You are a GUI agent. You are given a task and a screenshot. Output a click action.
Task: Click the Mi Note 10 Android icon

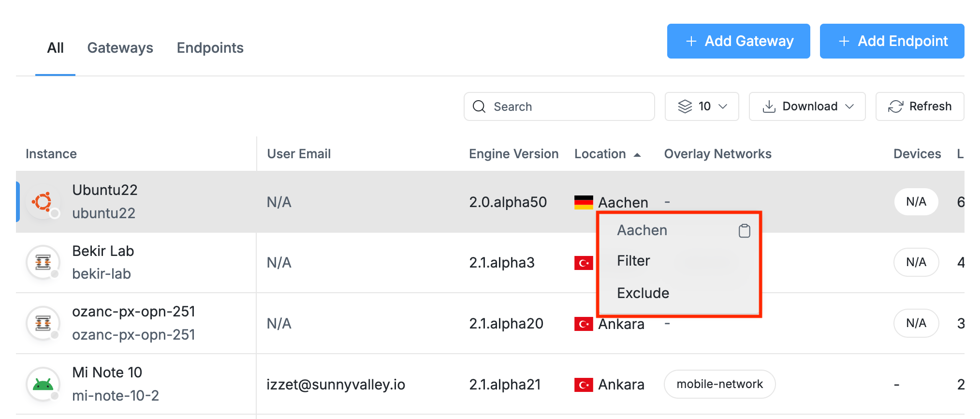[43, 384]
